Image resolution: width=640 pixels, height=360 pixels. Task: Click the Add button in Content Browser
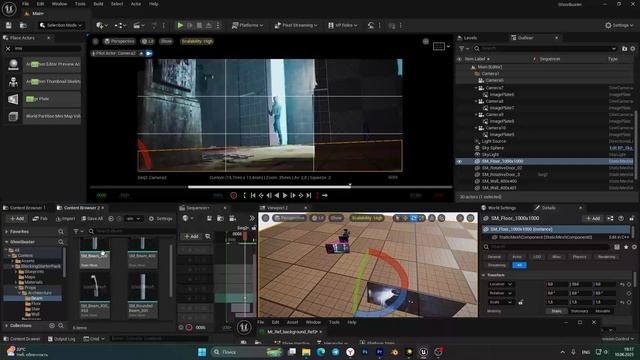[x=17, y=219]
